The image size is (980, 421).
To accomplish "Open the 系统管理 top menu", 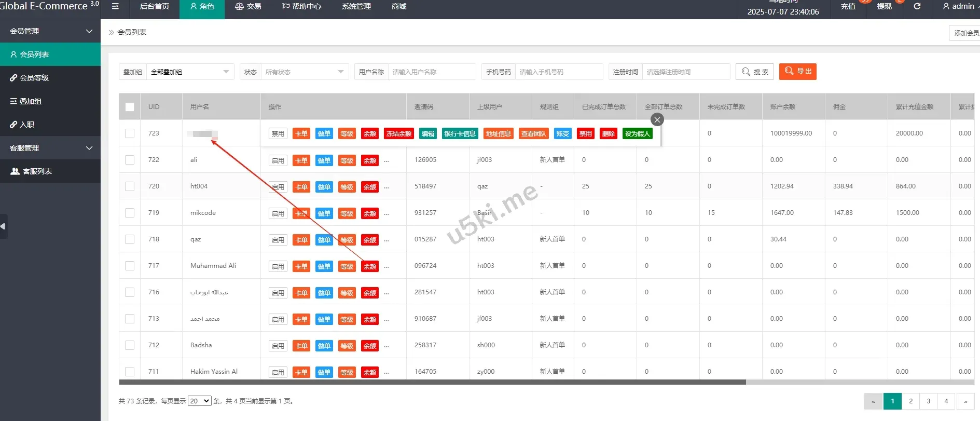I will click(356, 6).
